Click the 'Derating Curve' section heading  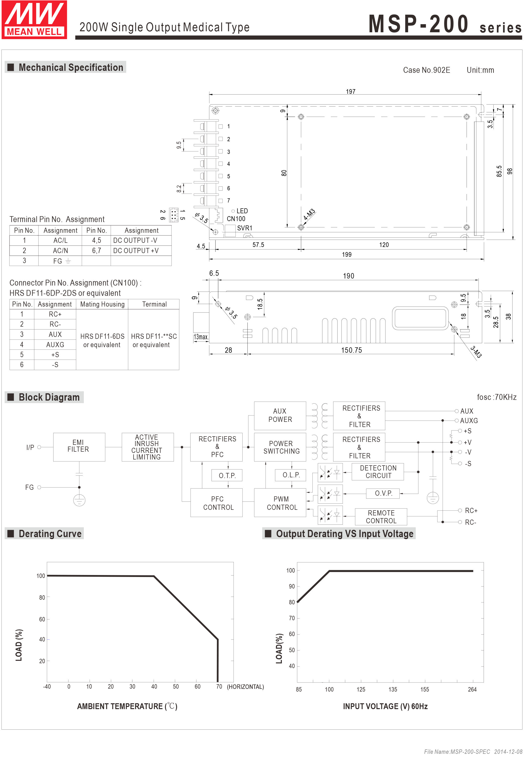tap(44, 533)
